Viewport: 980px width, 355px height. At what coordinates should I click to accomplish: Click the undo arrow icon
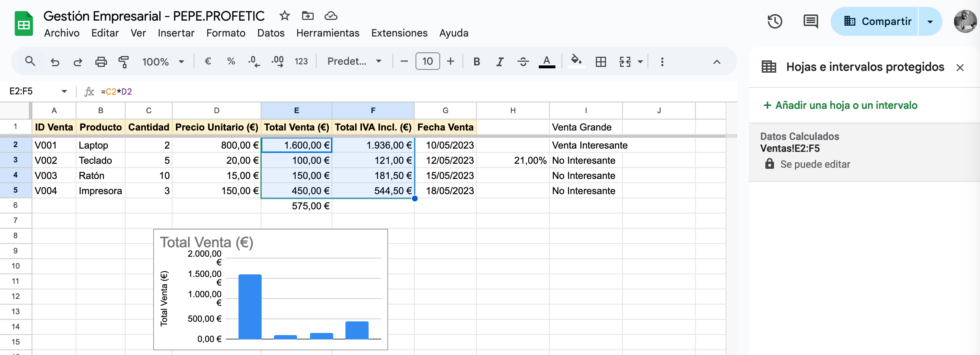pos(55,62)
